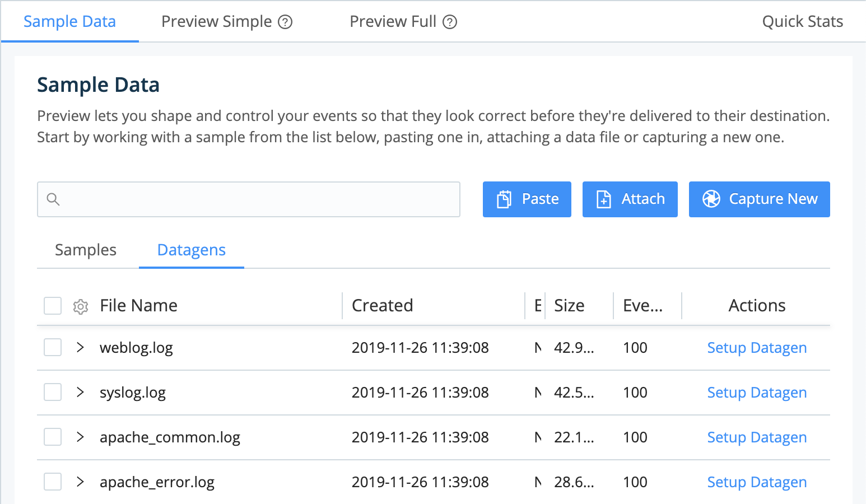Viewport: 866px width, 504px height.
Task: Click the Attach file icon
Action: tap(603, 199)
